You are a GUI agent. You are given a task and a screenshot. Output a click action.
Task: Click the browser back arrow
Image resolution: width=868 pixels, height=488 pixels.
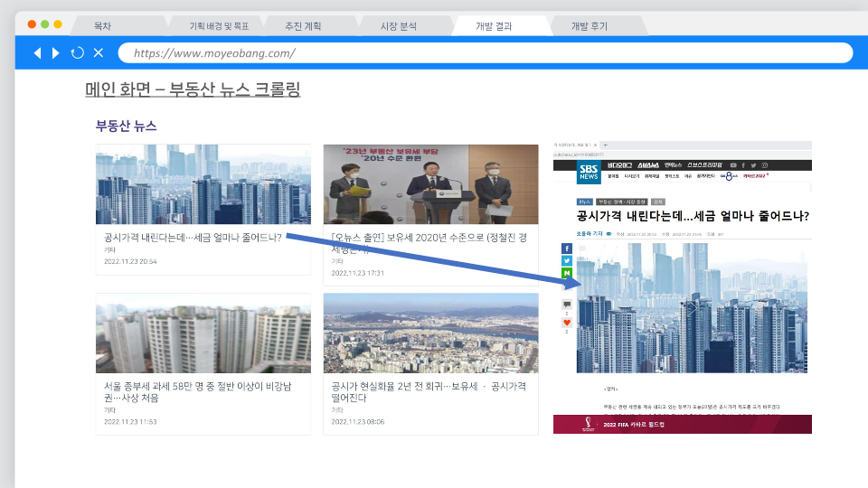point(37,53)
